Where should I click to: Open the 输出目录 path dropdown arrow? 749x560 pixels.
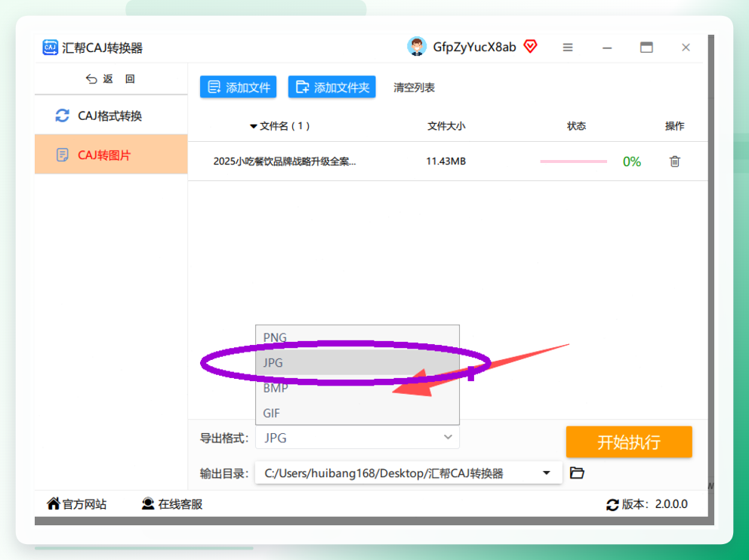[547, 473]
